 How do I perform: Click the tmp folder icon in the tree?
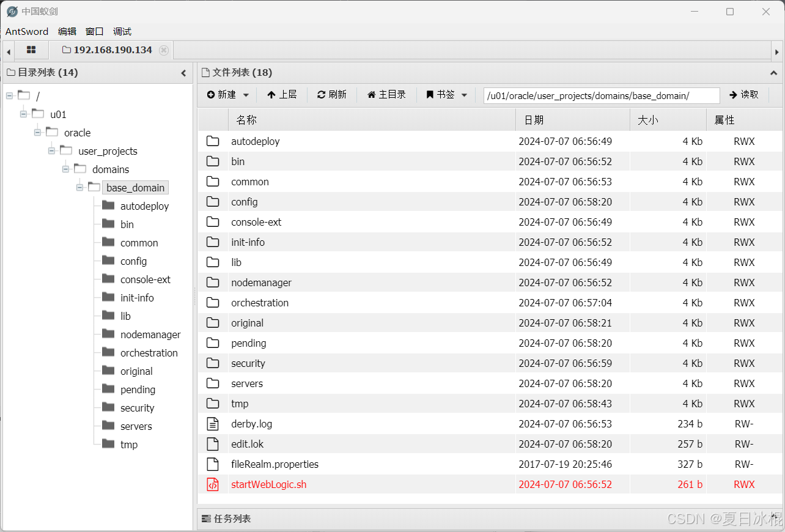[x=108, y=444]
